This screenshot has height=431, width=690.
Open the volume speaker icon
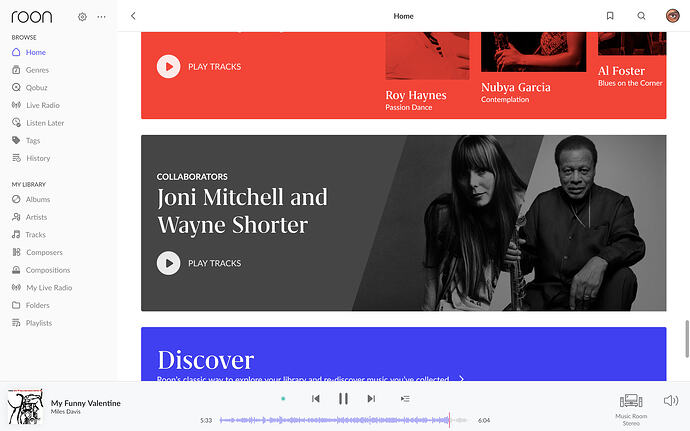click(671, 400)
